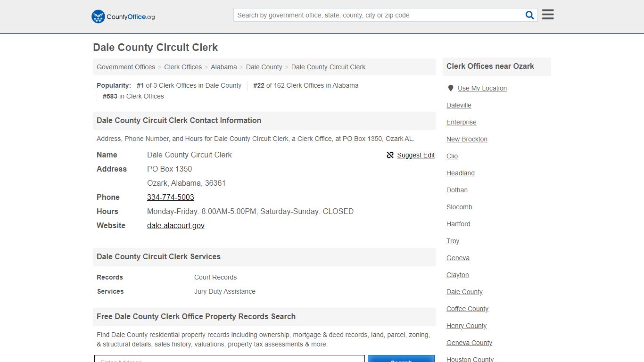Click the Jury Duty Assistance text

pos(225,291)
